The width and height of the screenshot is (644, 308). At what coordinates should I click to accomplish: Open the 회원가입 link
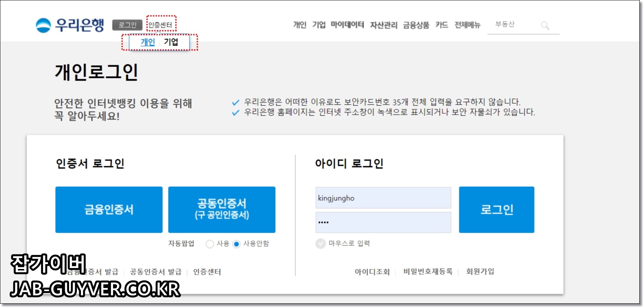pos(480,272)
